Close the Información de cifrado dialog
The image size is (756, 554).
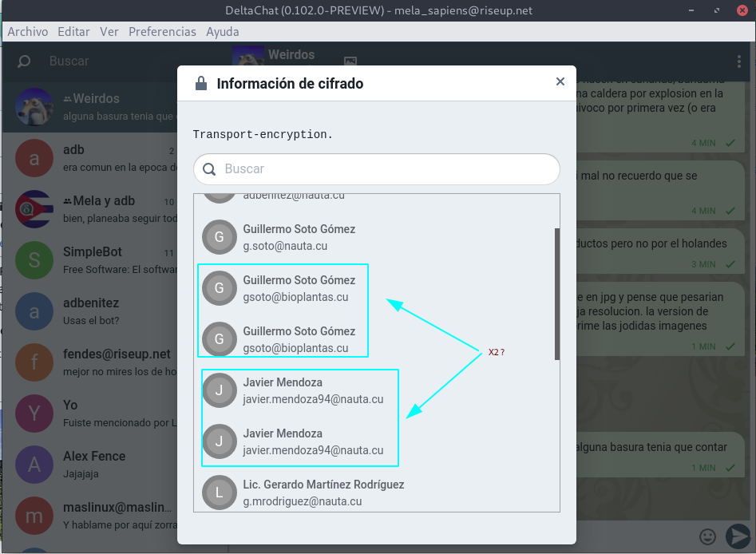(x=560, y=81)
